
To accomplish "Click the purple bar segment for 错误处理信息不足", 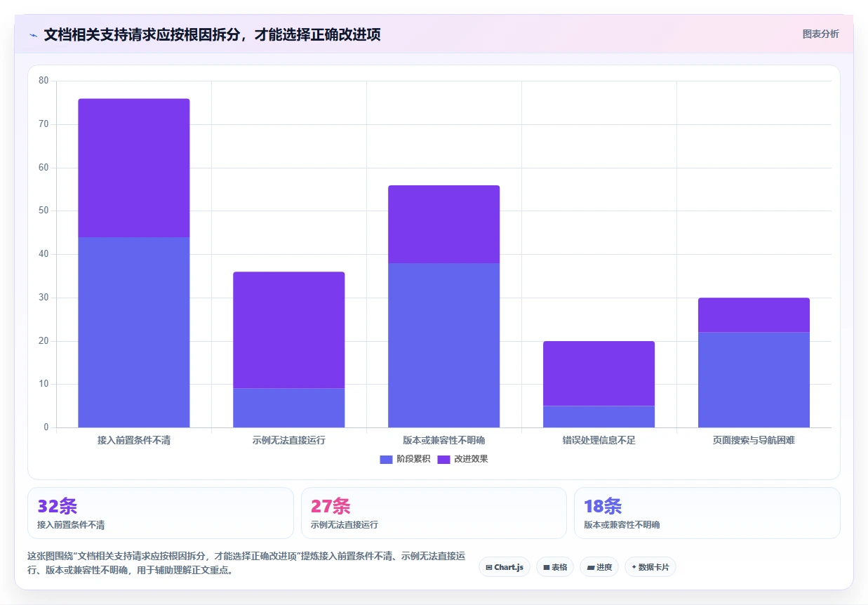I will click(x=599, y=373).
